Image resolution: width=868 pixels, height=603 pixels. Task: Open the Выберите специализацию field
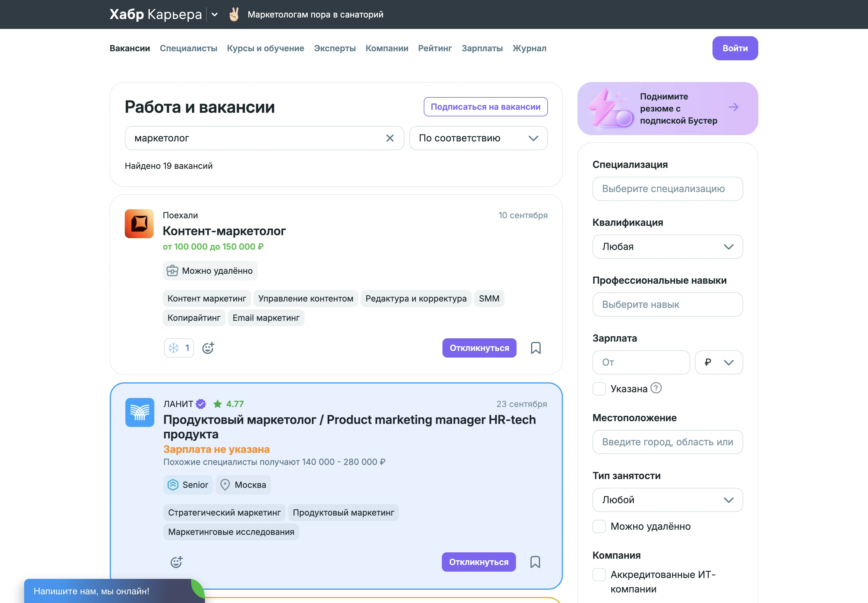668,189
